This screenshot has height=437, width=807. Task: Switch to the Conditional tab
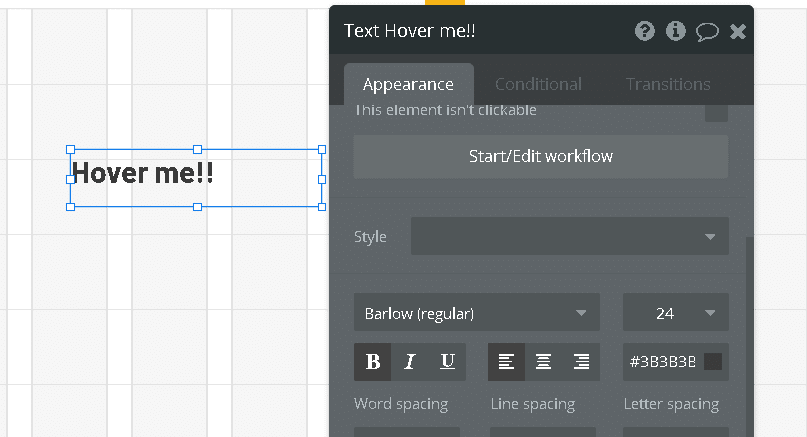click(538, 84)
